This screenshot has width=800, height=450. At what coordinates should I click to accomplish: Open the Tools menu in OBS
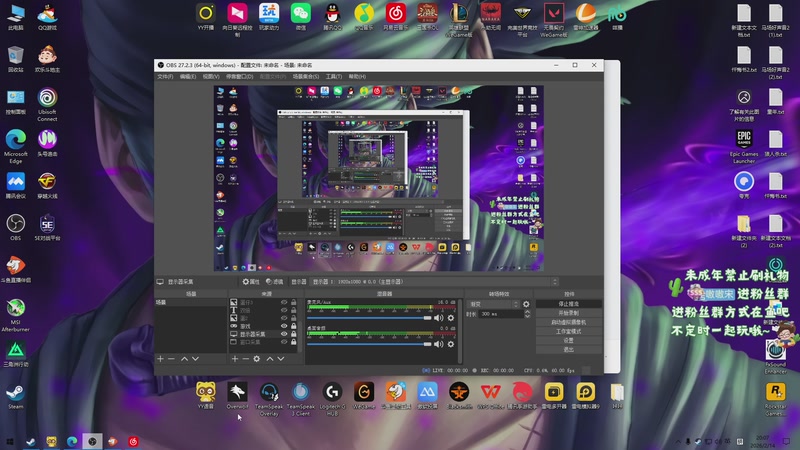(334, 77)
